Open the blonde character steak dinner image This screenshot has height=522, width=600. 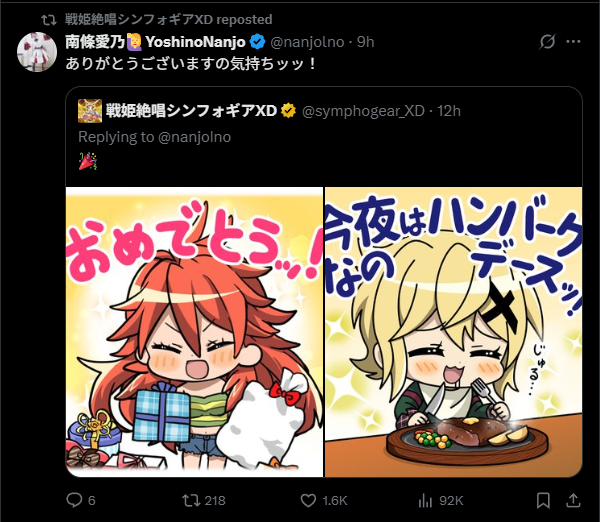[453, 332]
